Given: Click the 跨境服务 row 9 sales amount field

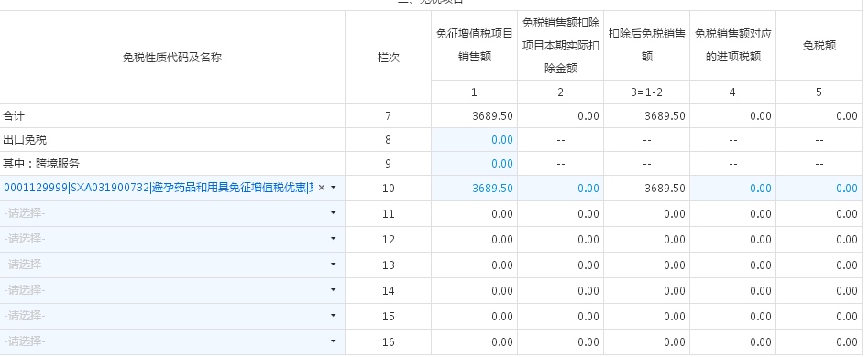Looking at the screenshot, I should 475,164.
